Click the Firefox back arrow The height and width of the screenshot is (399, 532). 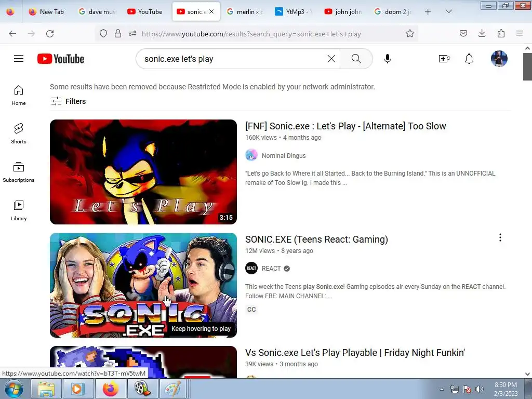click(12, 34)
